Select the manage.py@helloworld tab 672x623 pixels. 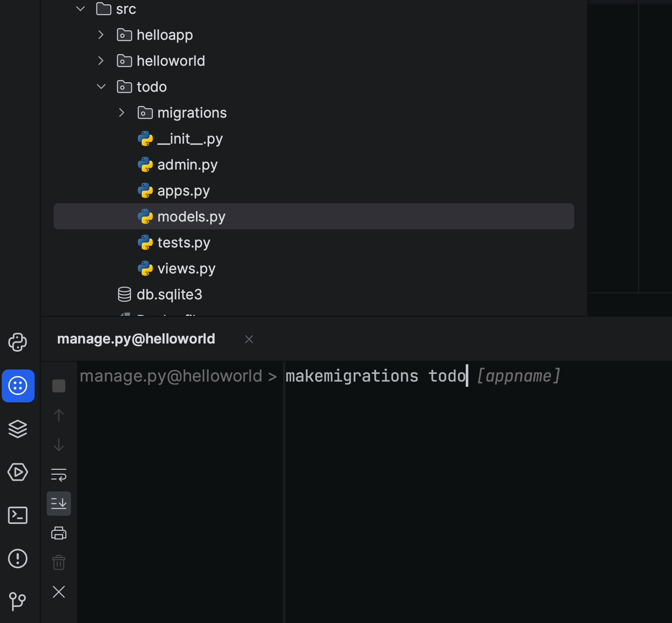(136, 339)
